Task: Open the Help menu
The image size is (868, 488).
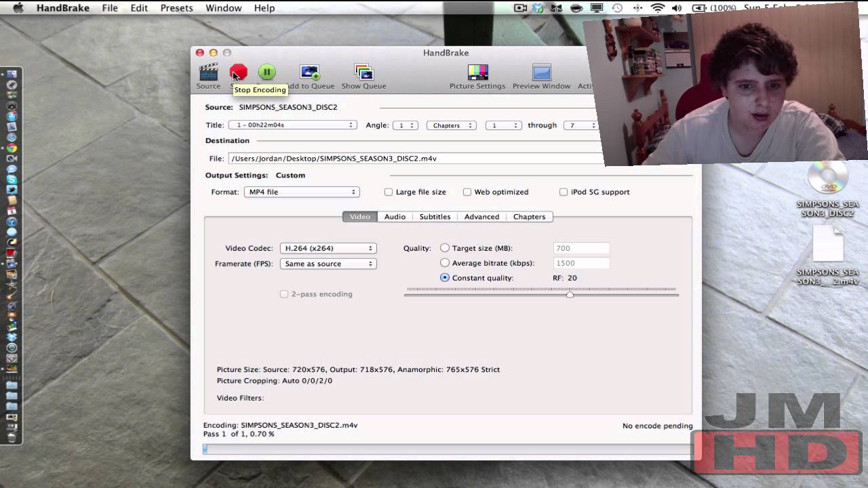Action: point(264,8)
